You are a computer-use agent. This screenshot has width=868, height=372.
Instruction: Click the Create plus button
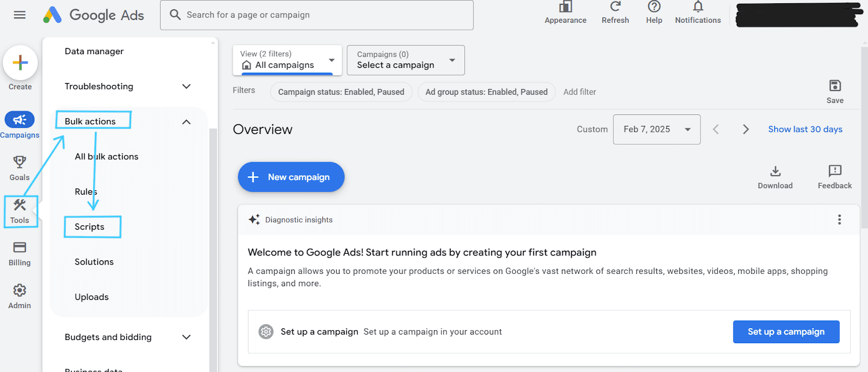[20, 63]
